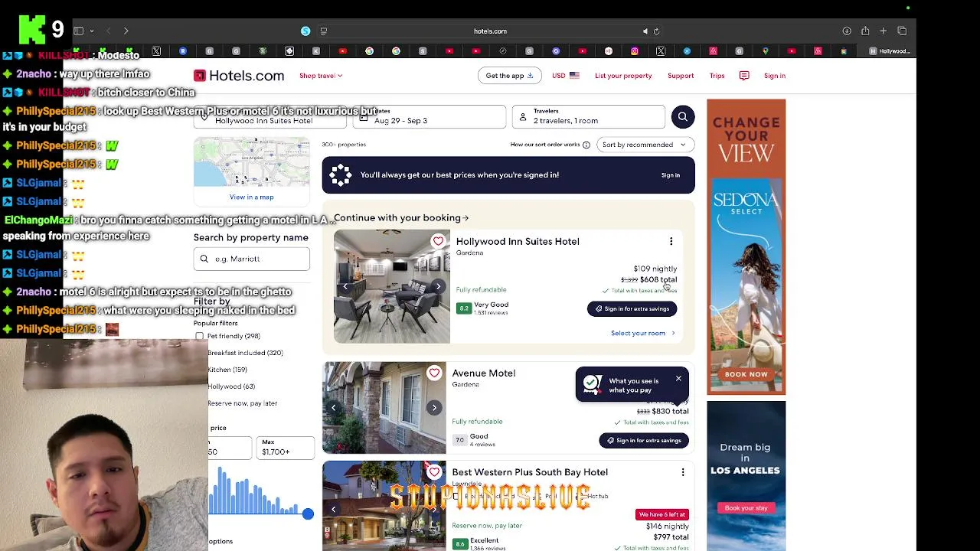Click the Get the app button
Screen dimensions: 980x551
click(x=509, y=76)
